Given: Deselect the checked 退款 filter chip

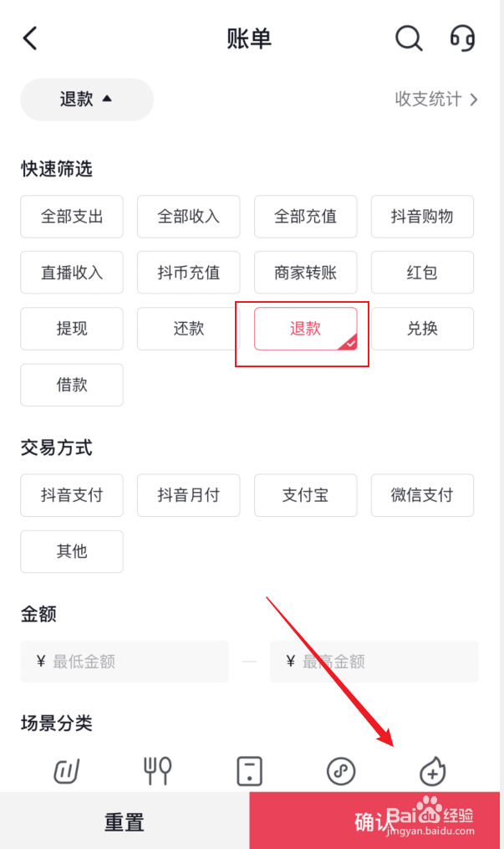Looking at the screenshot, I should [x=306, y=329].
